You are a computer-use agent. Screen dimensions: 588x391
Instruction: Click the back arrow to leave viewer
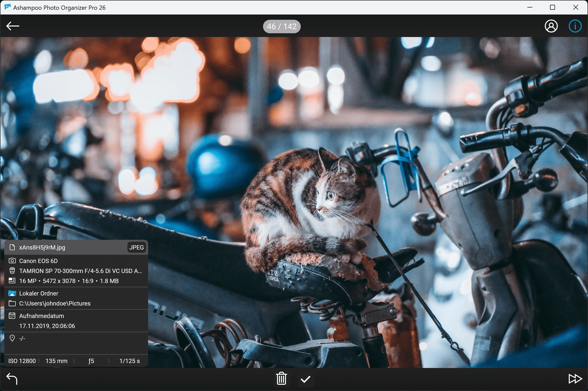(12, 26)
